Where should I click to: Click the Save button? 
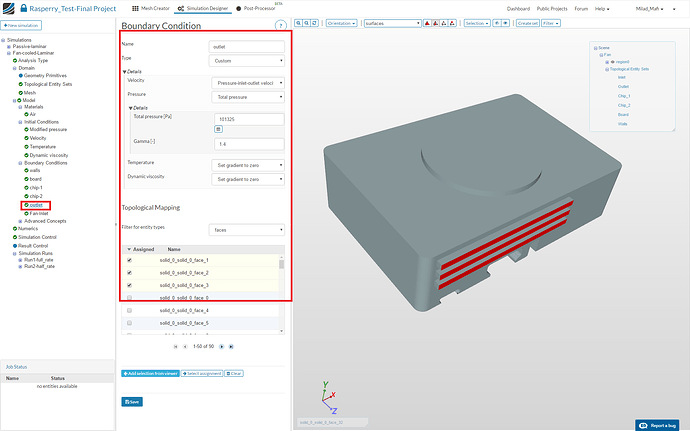tap(132, 401)
